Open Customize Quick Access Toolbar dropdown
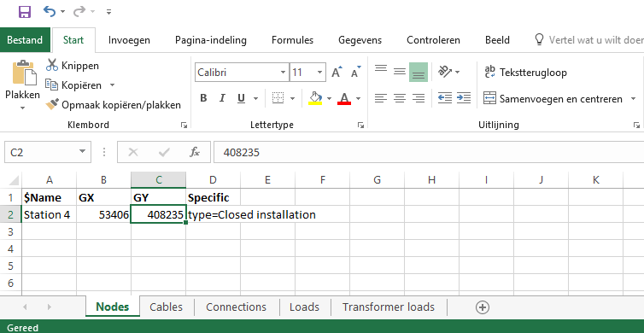Screen dimensions: 644x333 click(108, 12)
